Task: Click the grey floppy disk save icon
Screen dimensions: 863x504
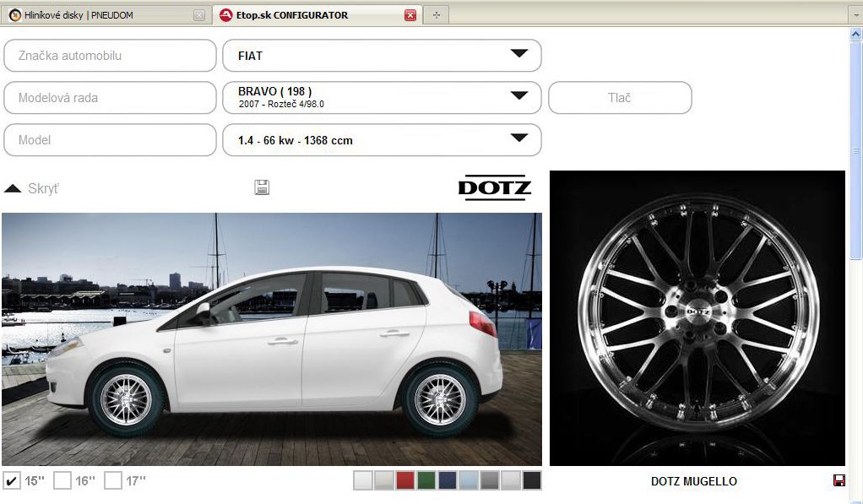Action: click(262, 187)
